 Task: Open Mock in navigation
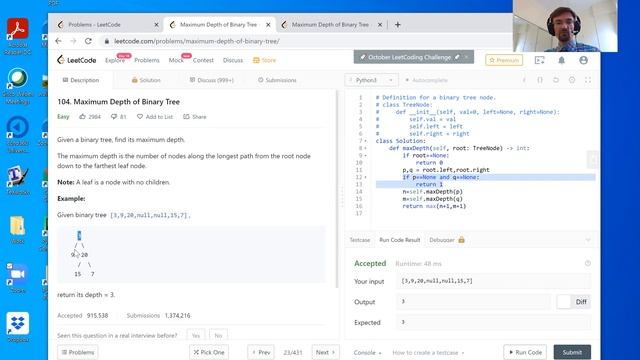click(x=176, y=60)
